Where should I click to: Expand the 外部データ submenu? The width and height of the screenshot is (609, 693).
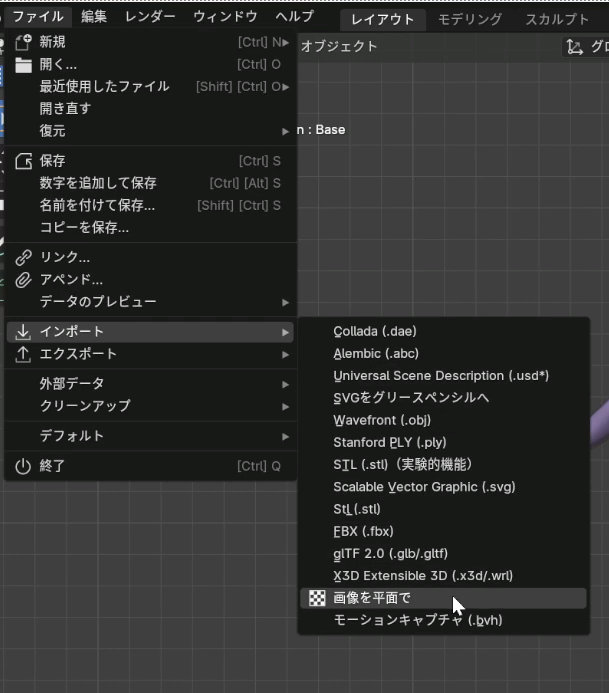(x=150, y=384)
